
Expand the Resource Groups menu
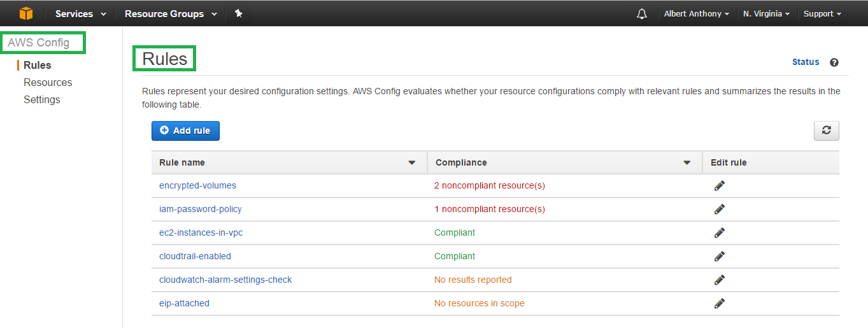[171, 13]
